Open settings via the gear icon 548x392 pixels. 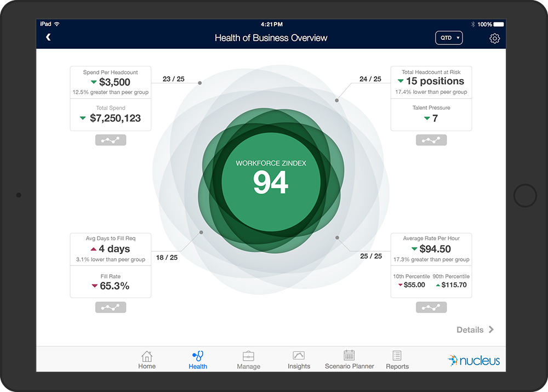click(x=494, y=38)
